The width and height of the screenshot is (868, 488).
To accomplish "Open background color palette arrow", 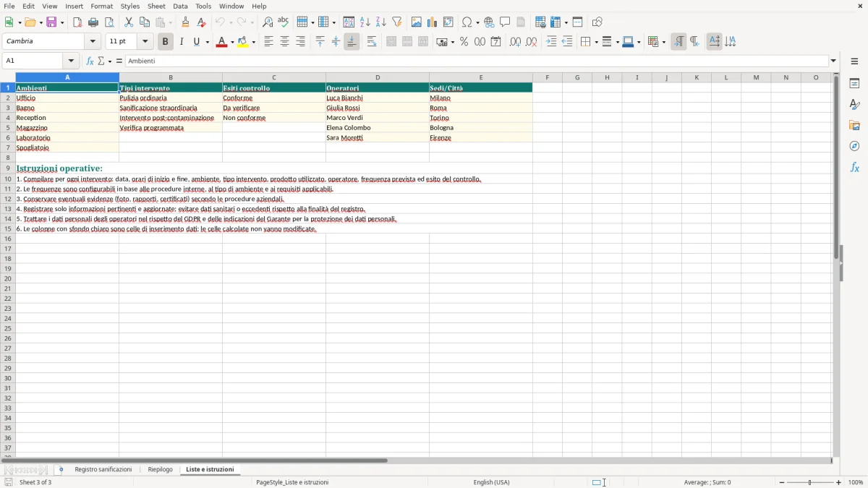I will [x=253, y=42].
